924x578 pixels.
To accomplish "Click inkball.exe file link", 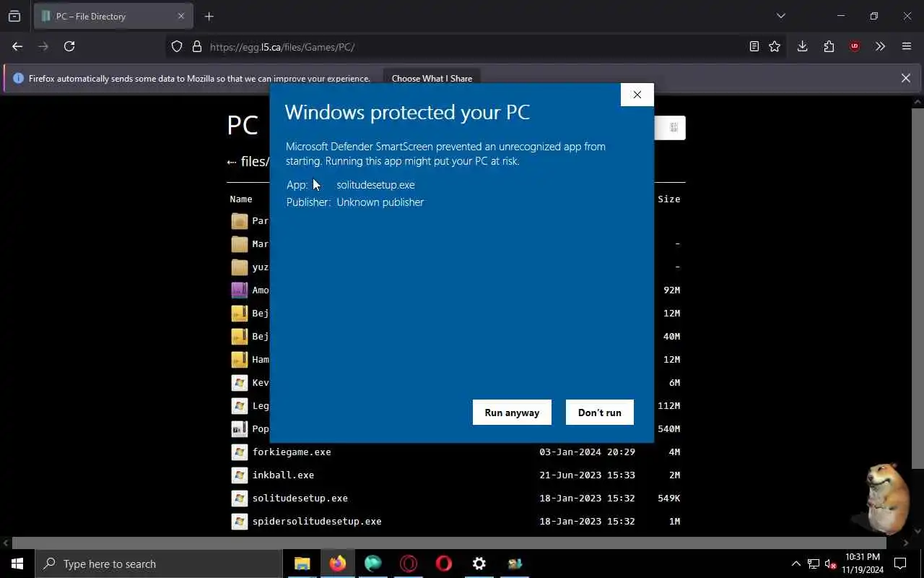I will pyautogui.click(x=283, y=475).
